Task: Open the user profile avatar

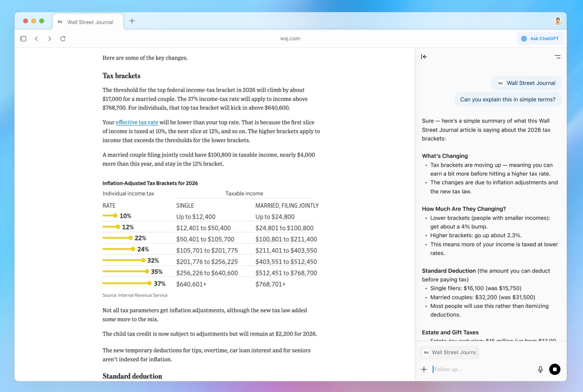Action: tap(558, 21)
